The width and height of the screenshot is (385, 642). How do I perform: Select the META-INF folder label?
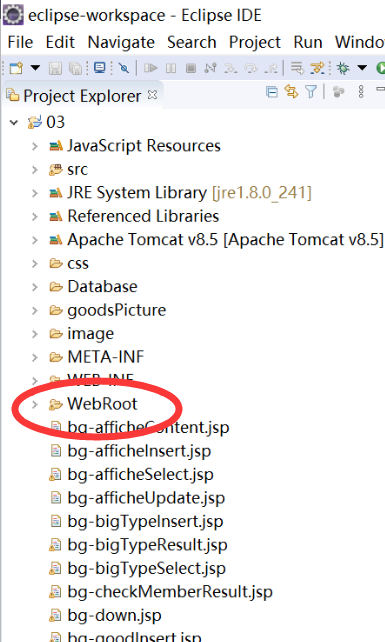[x=106, y=357]
